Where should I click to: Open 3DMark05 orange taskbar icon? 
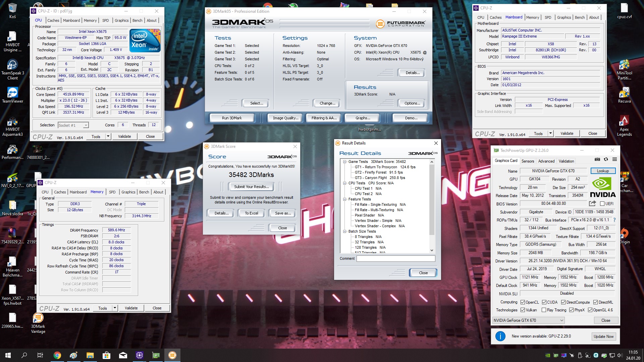click(x=172, y=355)
